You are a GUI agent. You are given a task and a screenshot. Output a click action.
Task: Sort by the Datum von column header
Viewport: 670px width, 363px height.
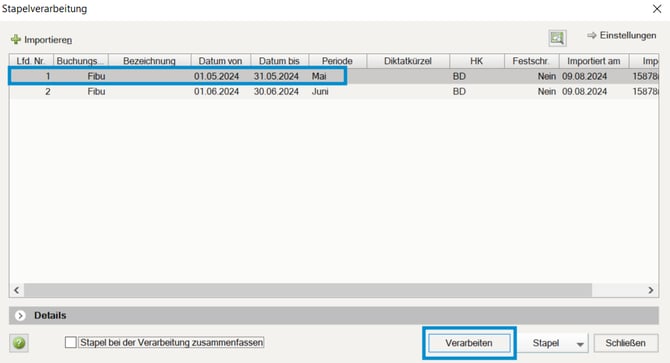[220, 61]
